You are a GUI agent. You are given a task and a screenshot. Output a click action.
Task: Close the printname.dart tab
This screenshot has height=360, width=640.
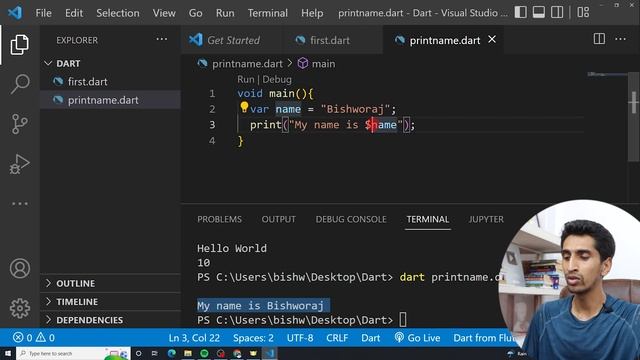coord(492,40)
